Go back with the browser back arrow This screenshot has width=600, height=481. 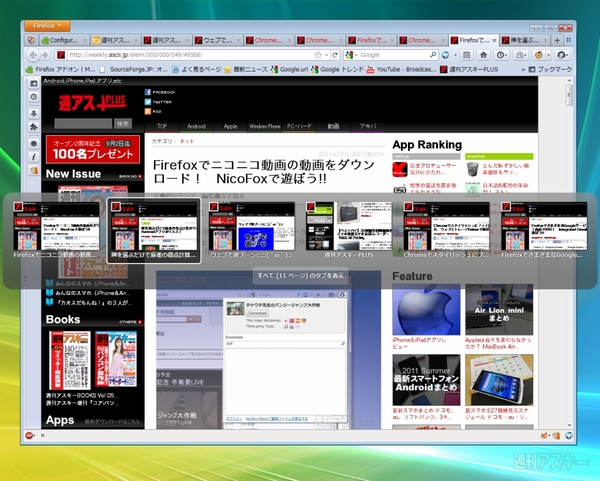click(x=33, y=55)
